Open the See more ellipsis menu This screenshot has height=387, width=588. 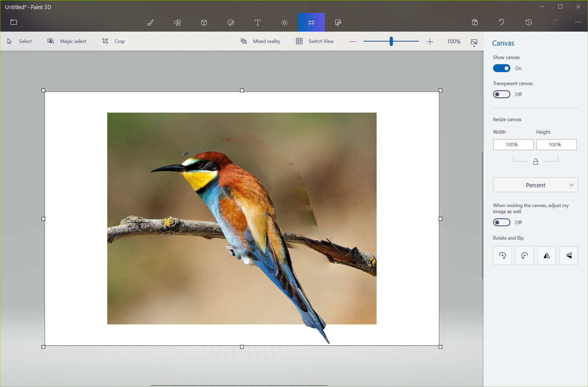click(578, 22)
